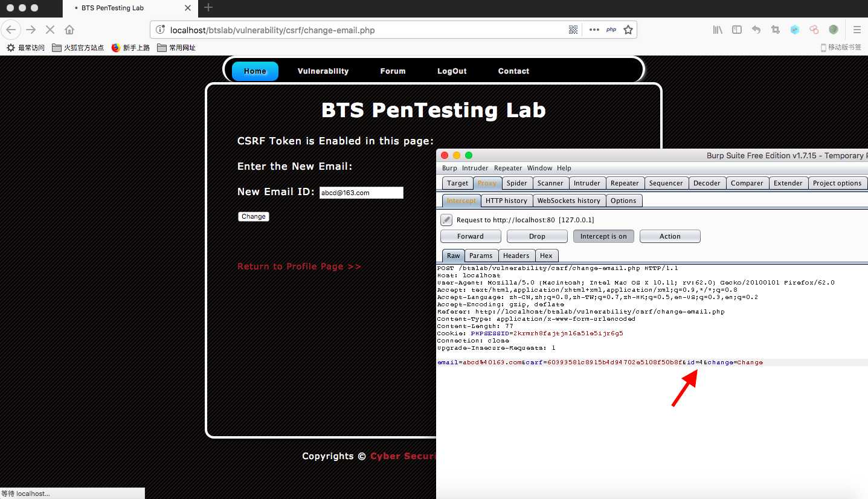Open the Firefox hamburger menu

point(857,30)
